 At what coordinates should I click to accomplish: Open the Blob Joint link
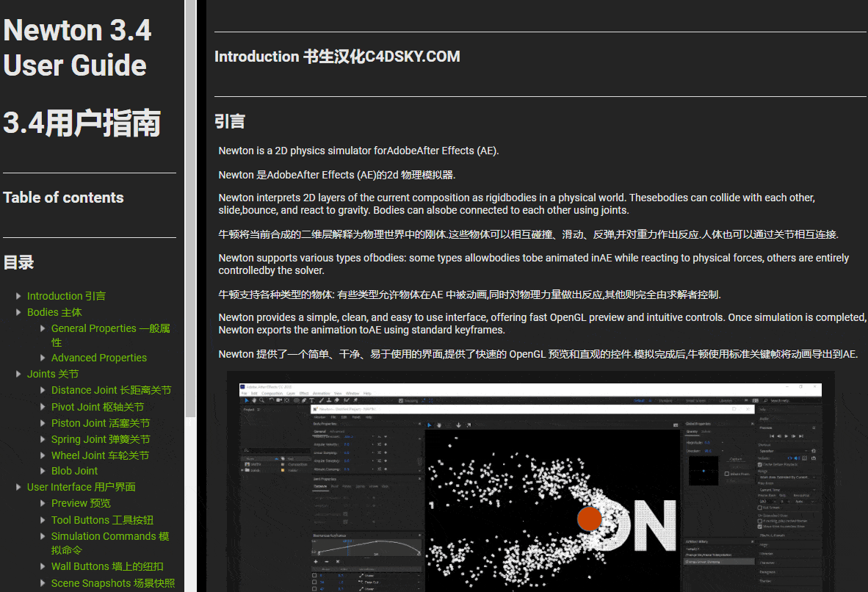74,471
